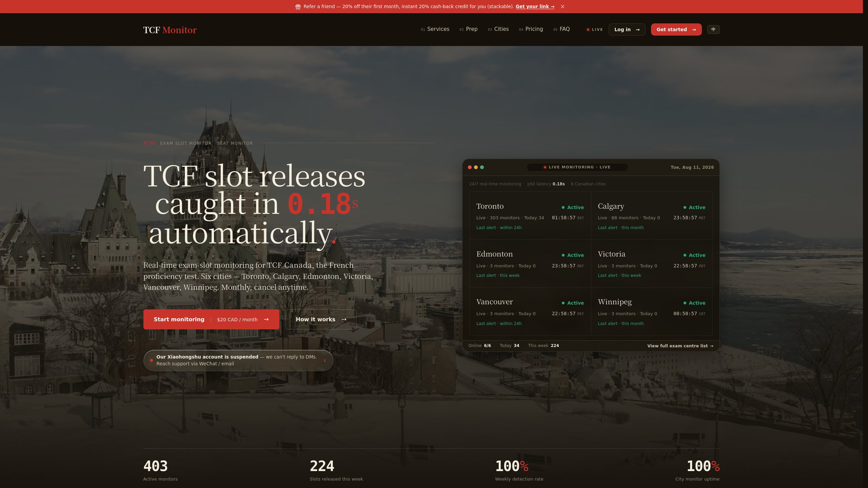The width and height of the screenshot is (868, 488).
Task: Dismiss the referral banner with the X
Action: pyautogui.click(x=563, y=7)
